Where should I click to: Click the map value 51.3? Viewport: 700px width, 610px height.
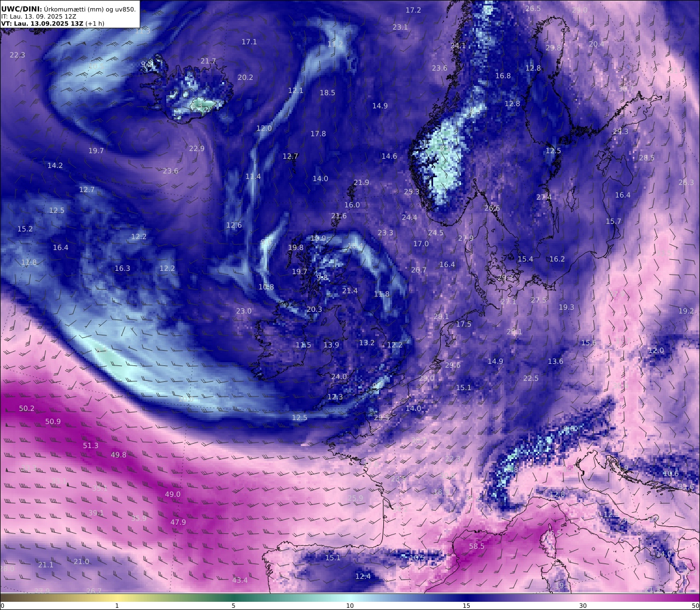91,445
